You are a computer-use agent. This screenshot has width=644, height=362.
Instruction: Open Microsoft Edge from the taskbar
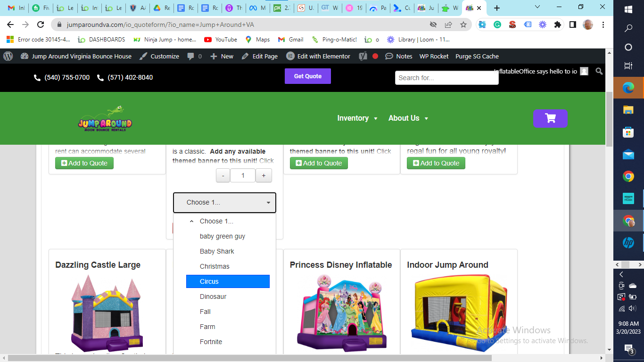pos(628,88)
